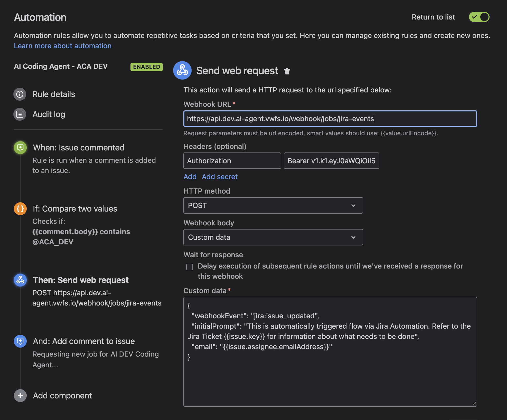Click the Add header link
Screen dimensions: 507x420
point(190,177)
